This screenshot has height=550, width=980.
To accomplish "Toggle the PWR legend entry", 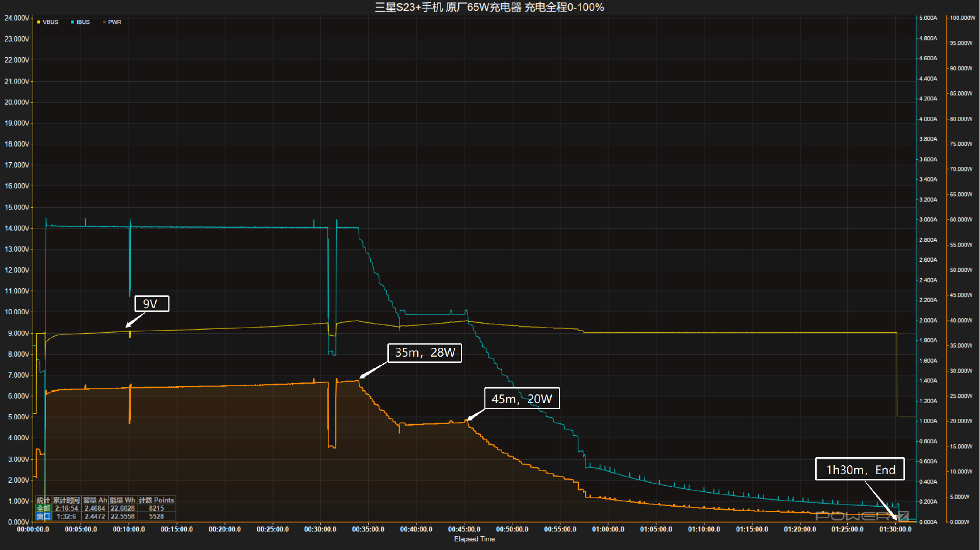I will click(114, 22).
